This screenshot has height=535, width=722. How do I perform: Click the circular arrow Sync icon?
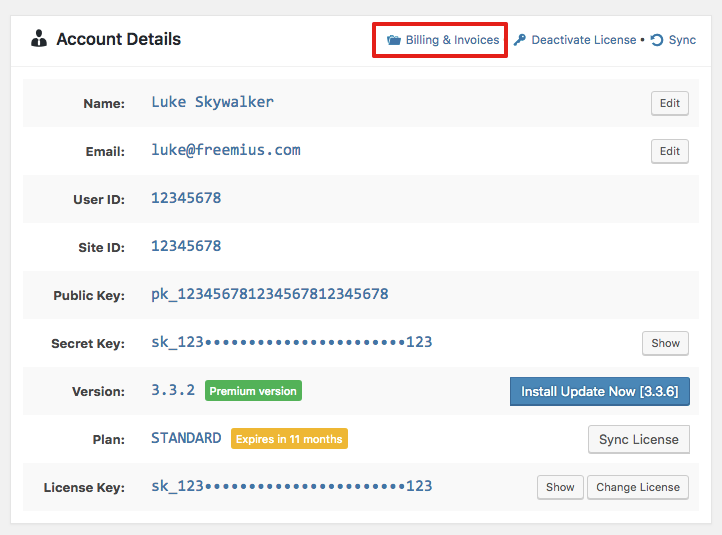pyautogui.click(x=657, y=40)
